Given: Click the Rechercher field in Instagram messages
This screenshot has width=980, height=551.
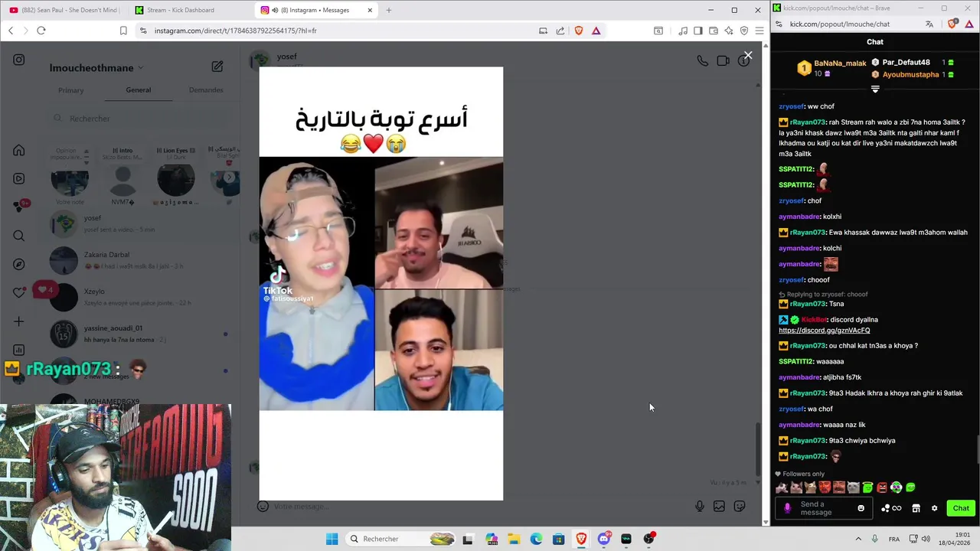Looking at the screenshot, I should (x=138, y=119).
